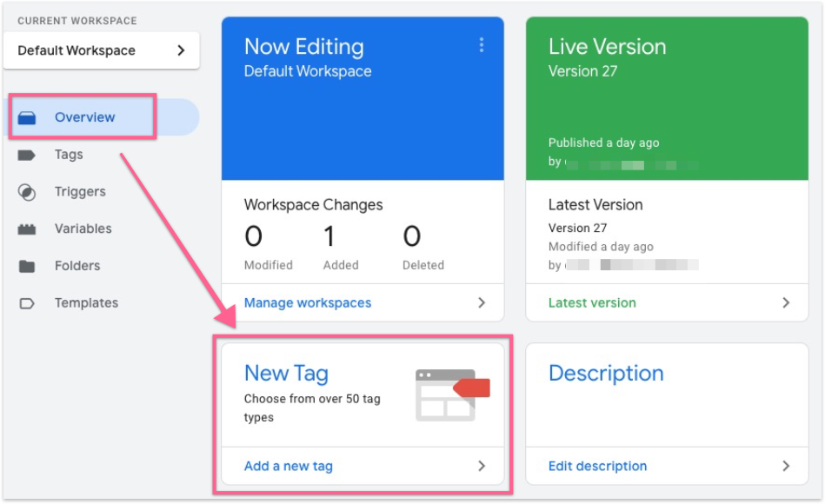This screenshot has width=825, height=504.
Task: Click the Add a new tag link
Action: coord(289,467)
